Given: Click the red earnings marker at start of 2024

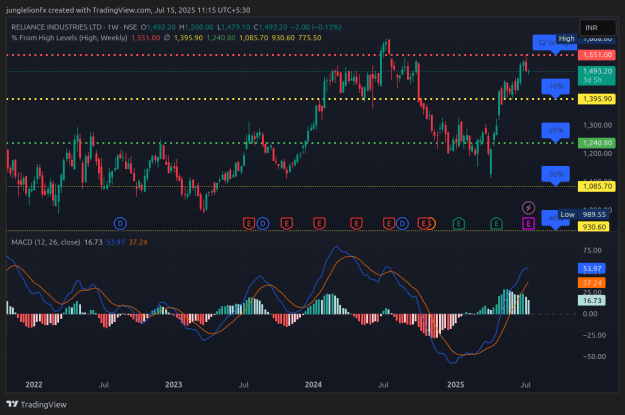Looking at the screenshot, I should (319, 224).
